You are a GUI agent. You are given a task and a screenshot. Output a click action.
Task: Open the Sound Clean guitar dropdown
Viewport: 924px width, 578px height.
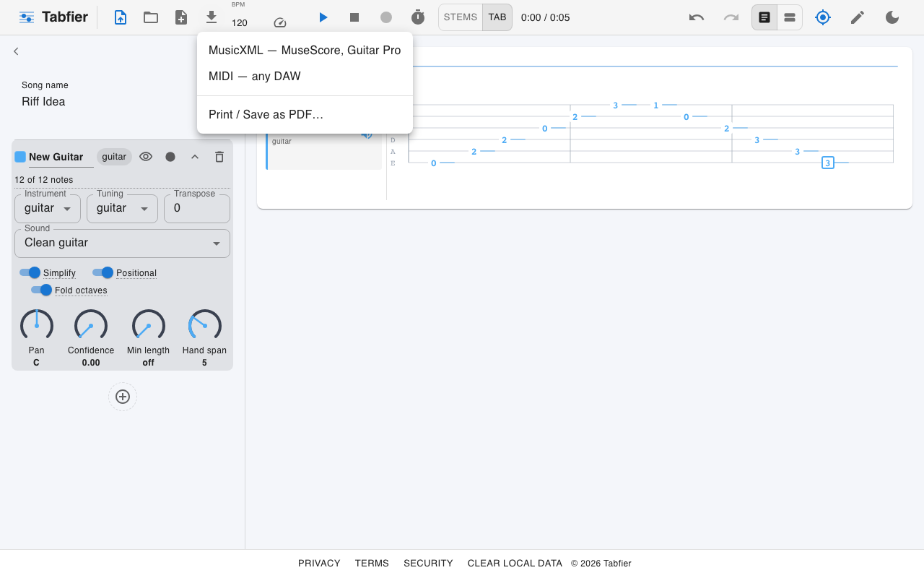coord(122,243)
